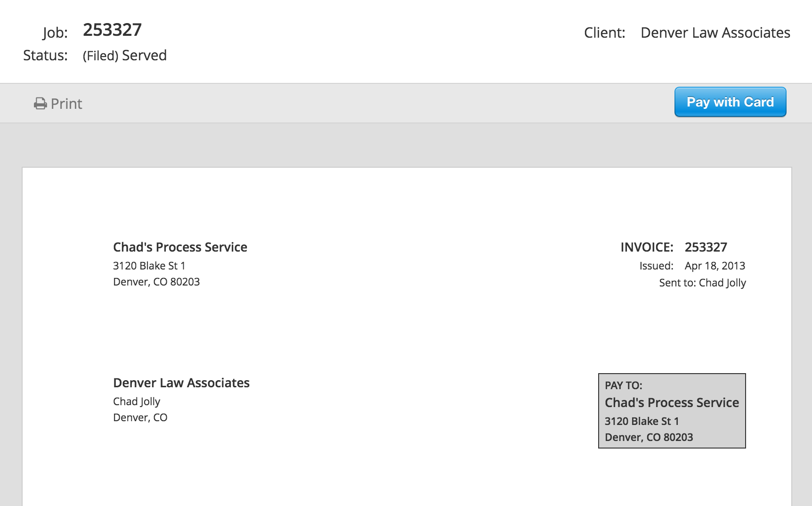Click the Sent to: Chad Jolly text
Viewport: 812px width, 506px height.
click(701, 283)
